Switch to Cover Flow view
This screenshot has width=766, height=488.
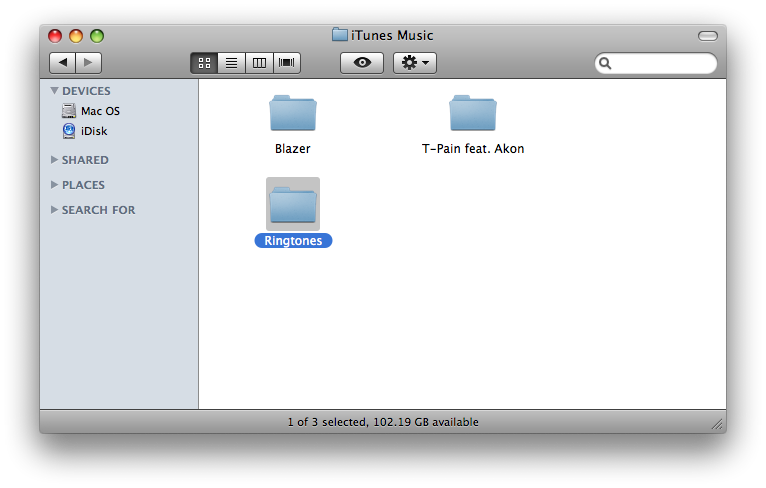point(287,63)
